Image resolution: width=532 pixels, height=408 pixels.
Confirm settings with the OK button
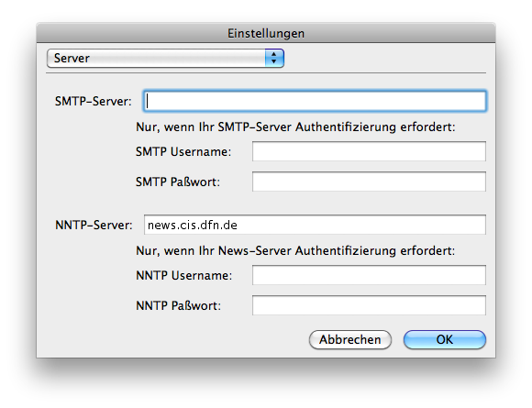[445, 339]
